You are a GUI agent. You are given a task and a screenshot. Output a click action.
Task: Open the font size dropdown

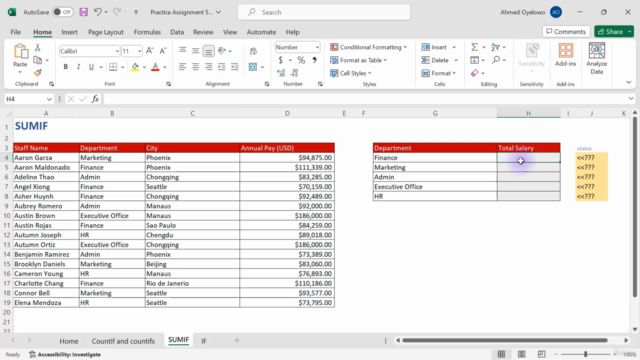coord(140,51)
